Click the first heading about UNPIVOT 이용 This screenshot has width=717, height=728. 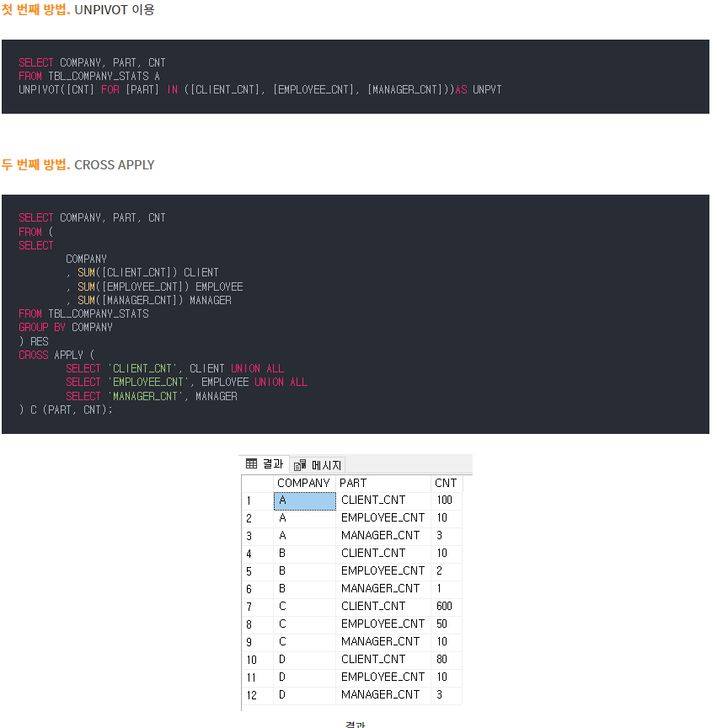tap(78, 10)
